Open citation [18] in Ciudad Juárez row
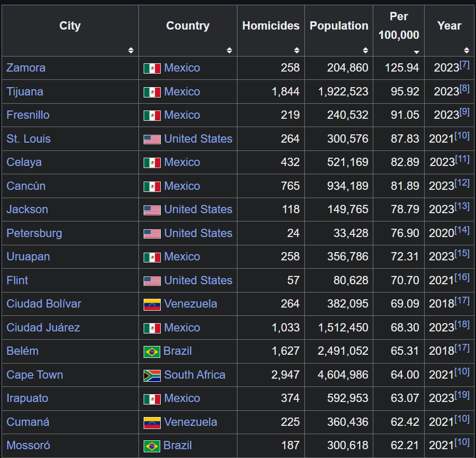Image resolution: width=476 pixels, height=458 pixels. click(x=462, y=324)
